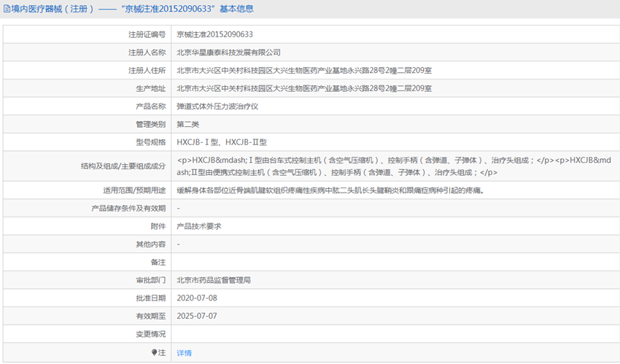The image size is (620, 364).
Task: Click the header title 境内医疗器械（注册）基本信息
Action: 133,9
